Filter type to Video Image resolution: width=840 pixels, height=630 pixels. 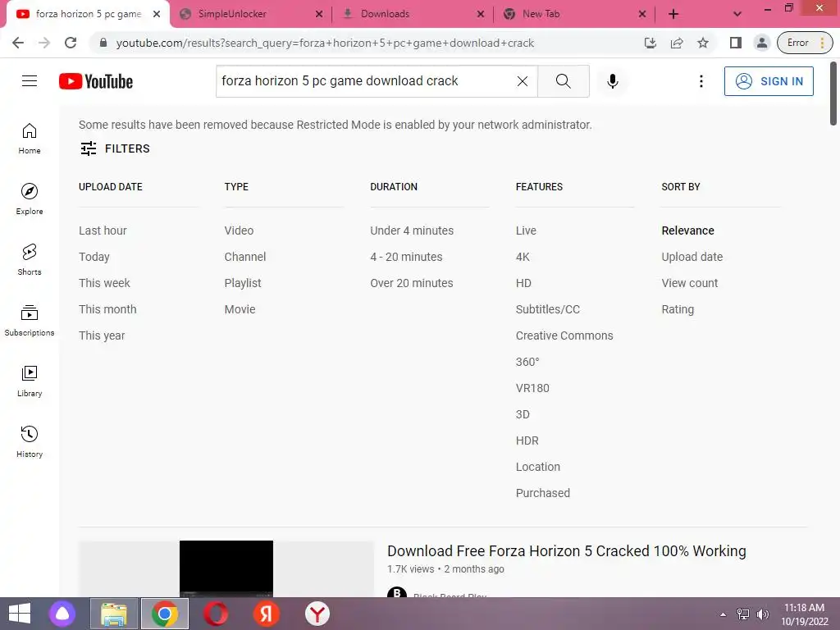[x=239, y=231]
